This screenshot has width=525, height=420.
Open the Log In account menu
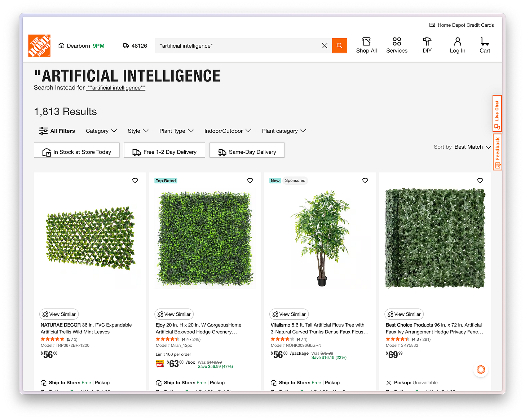tap(458, 45)
